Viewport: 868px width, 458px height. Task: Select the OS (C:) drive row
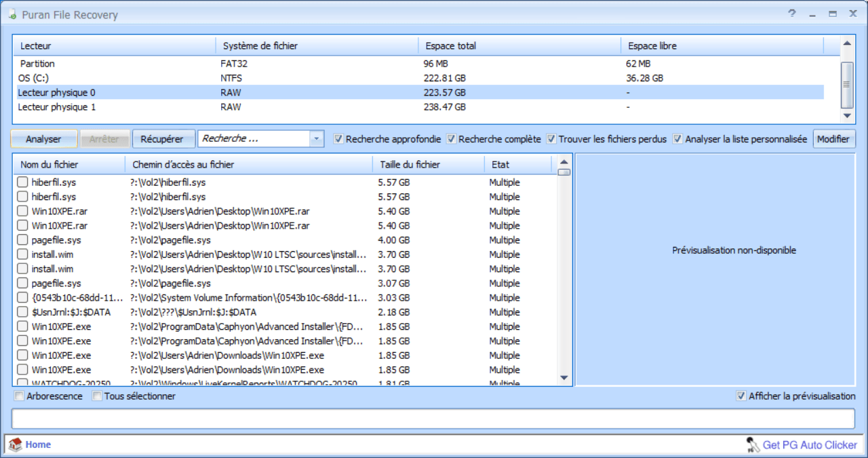point(420,78)
